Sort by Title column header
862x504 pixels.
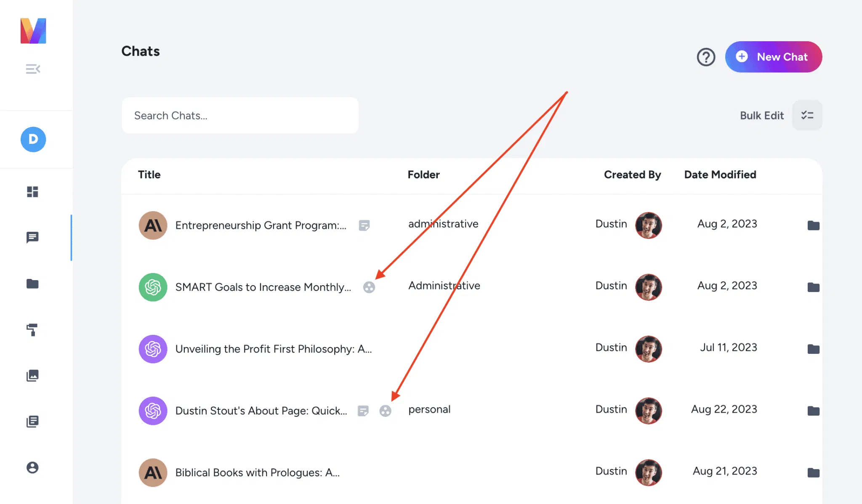click(149, 175)
